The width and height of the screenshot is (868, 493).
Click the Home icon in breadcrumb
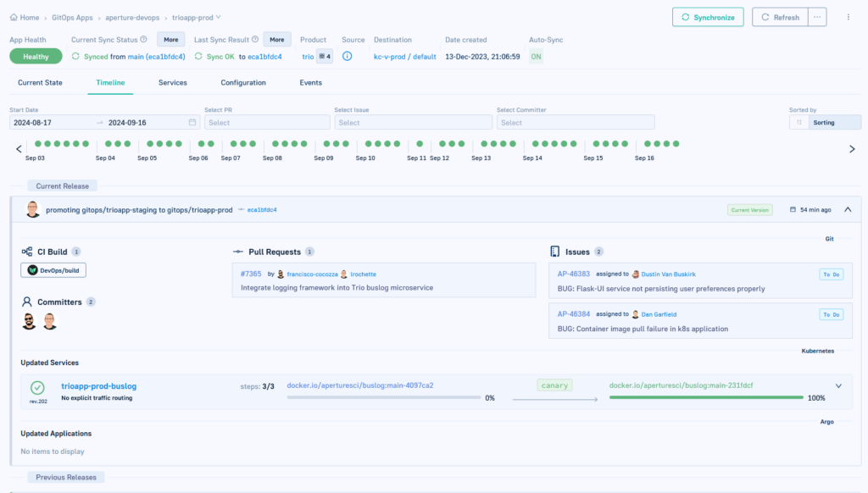click(14, 17)
